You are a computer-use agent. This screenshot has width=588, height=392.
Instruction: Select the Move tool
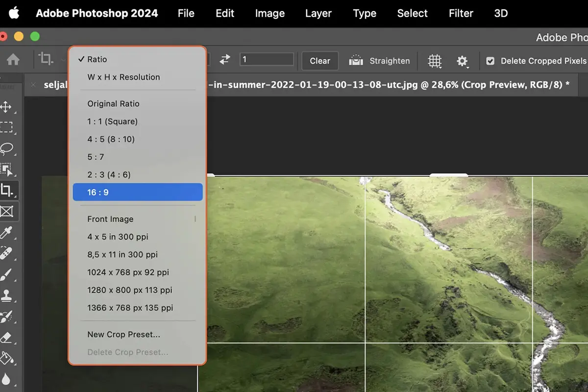coord(10,107)
